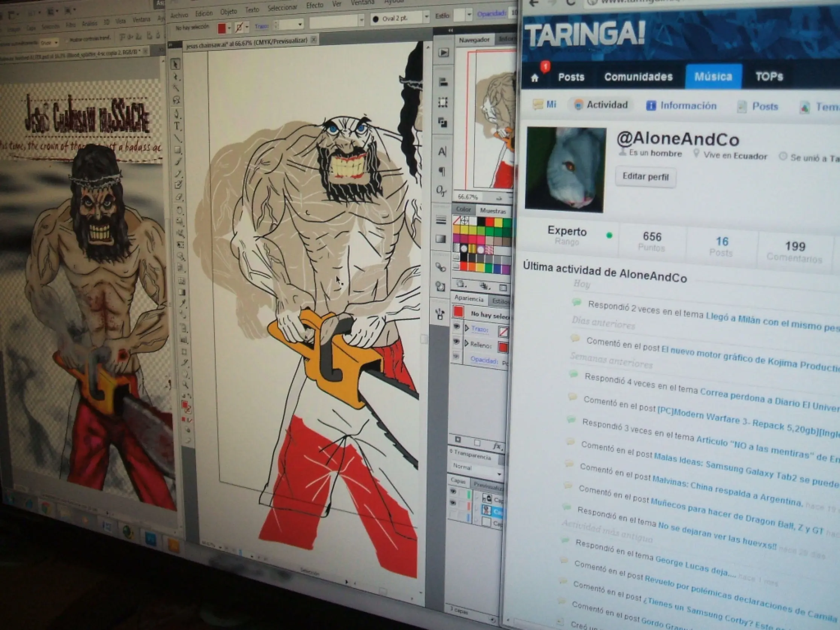
Task: Open the Normal blending mode dropdown
Action: [477, 468]
